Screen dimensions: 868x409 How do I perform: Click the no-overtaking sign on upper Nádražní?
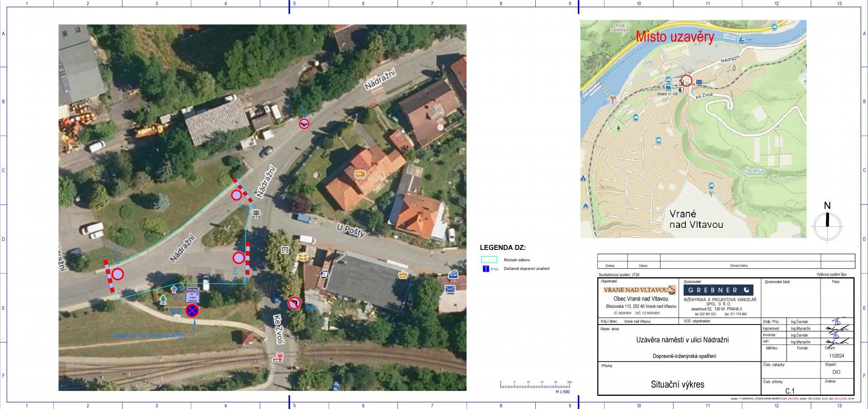point(305,124)
